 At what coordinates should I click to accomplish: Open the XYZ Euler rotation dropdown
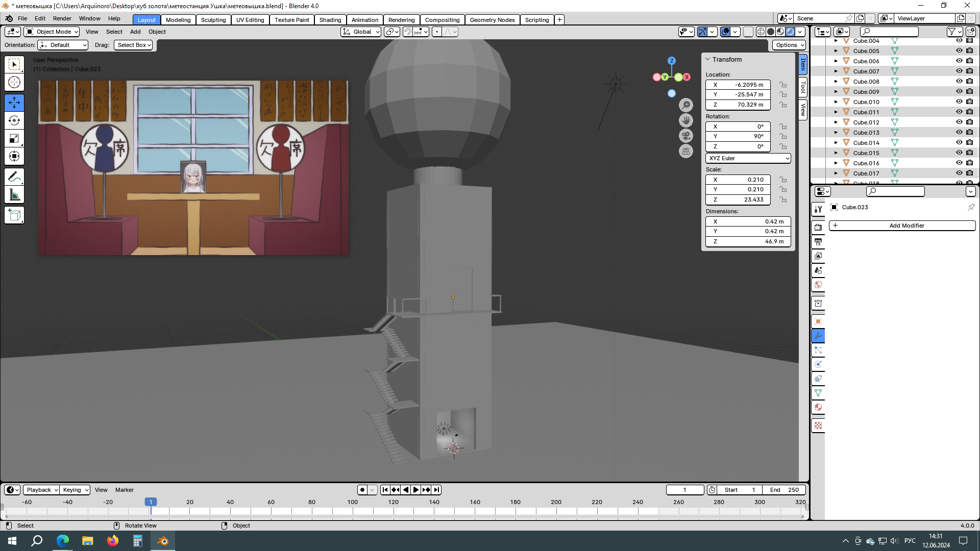[x=748, y=158]
